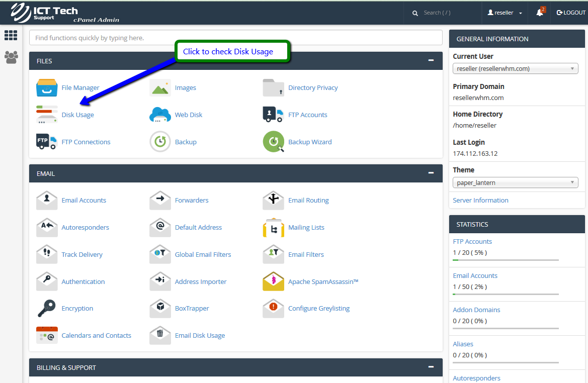The width and height of the screenshot is (588, 383).
Task: Click the notifications bell icon
Action: point(540,13)
